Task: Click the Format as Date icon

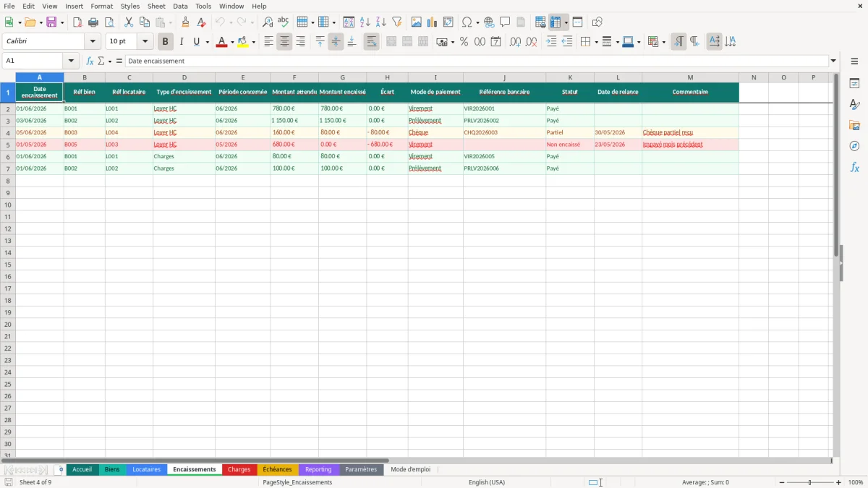Action: tap(496, 42)
